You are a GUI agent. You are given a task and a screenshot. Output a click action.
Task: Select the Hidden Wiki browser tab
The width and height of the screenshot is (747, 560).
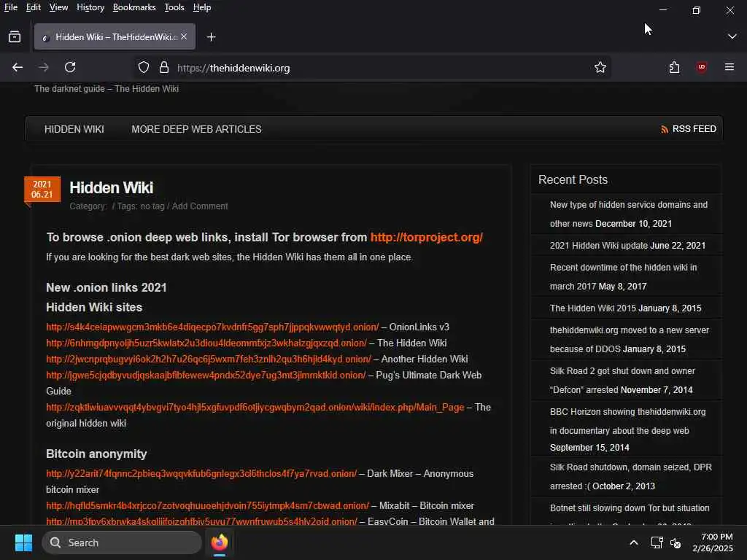coord(115,36)
